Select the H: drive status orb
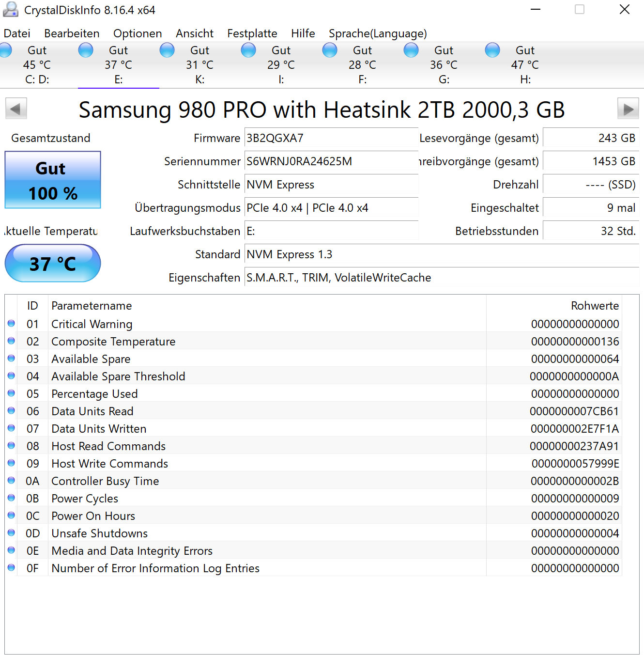The height and width of the screenshot is (657, 644). coord(492,50)
